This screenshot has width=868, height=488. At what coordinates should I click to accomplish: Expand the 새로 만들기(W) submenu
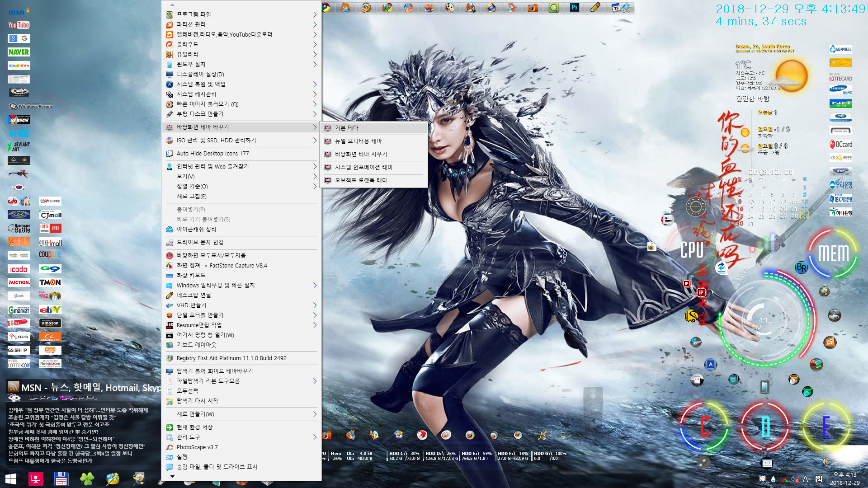(x=241, y=414)
